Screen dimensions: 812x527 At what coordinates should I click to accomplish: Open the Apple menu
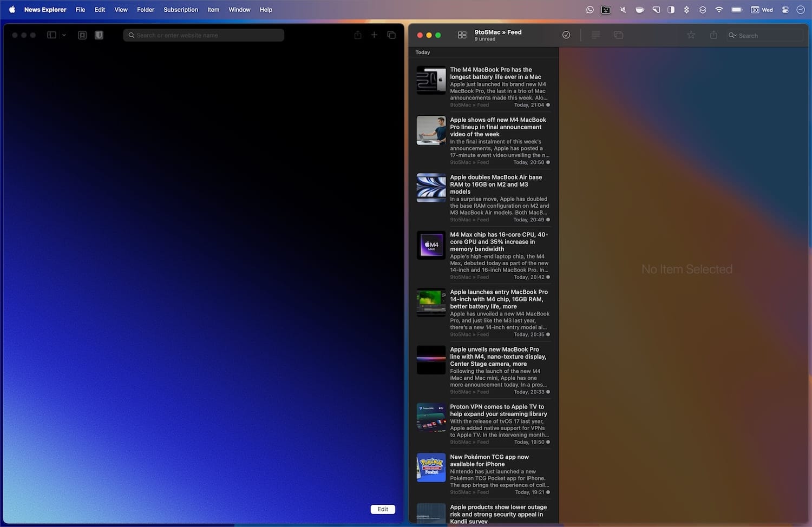click(x=12, y=10)
